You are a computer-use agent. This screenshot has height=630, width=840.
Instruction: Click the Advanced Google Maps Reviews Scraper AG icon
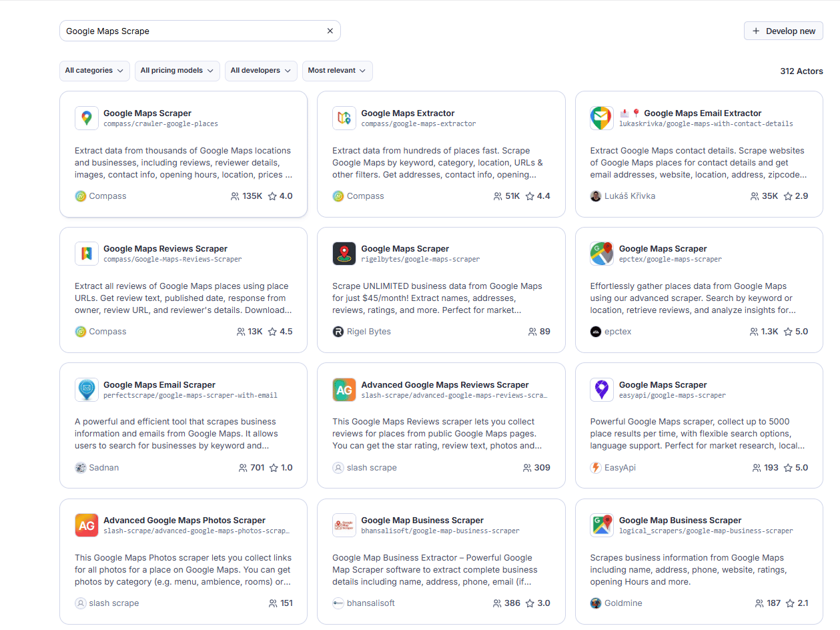click(x=344, y=390)
